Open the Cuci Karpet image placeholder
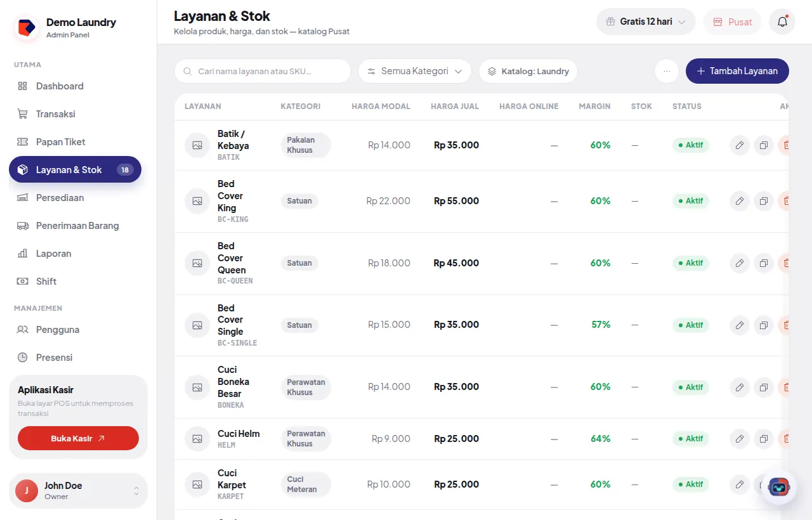 pos(197,484)
